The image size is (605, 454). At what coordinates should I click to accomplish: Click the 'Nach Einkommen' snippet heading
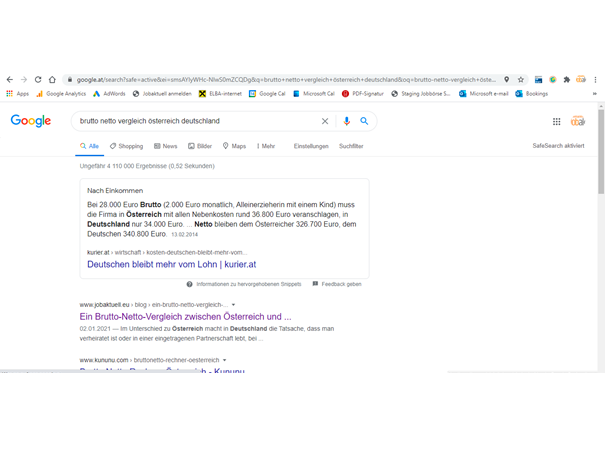[x=115, y=191]
